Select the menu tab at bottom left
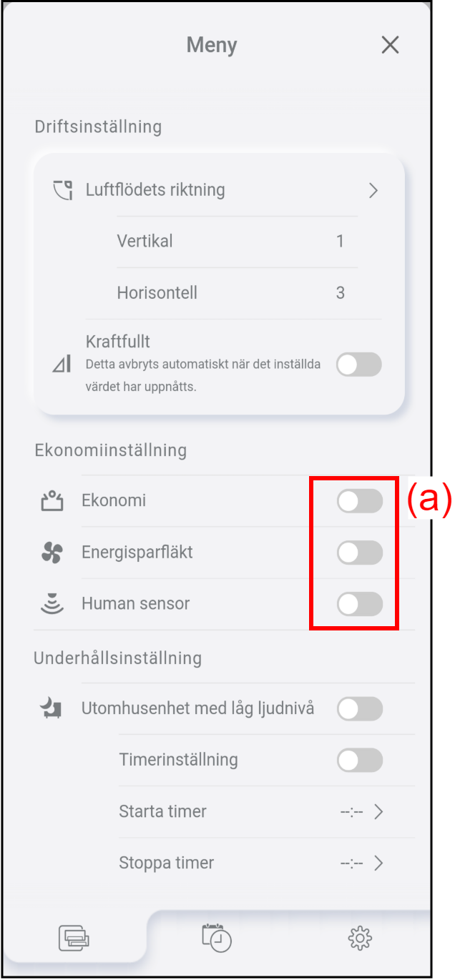Screen dimensions: 455x980 pyautogui.click(x=74, y=937)
